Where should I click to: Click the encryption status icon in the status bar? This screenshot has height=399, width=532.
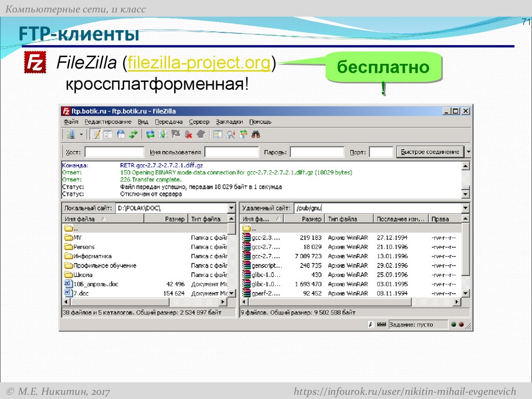tap(371, 324)
